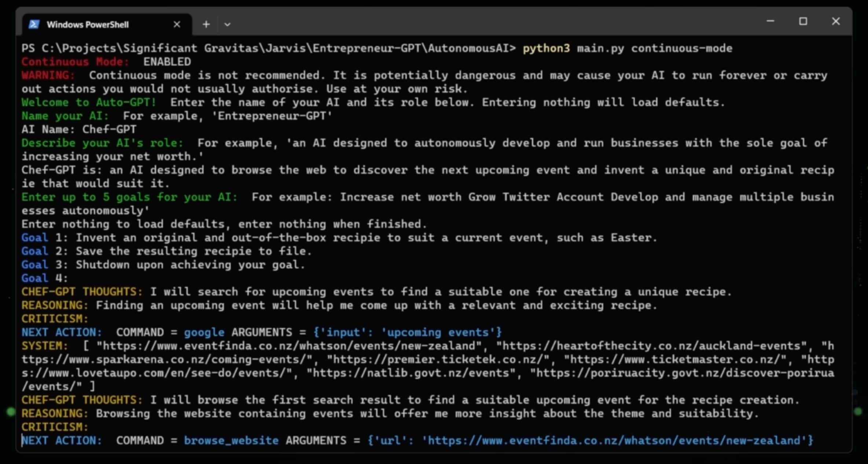The height and width of the screenshot is (464, 868).
Task: Maximize the terminal window
Action: point(803,21)
